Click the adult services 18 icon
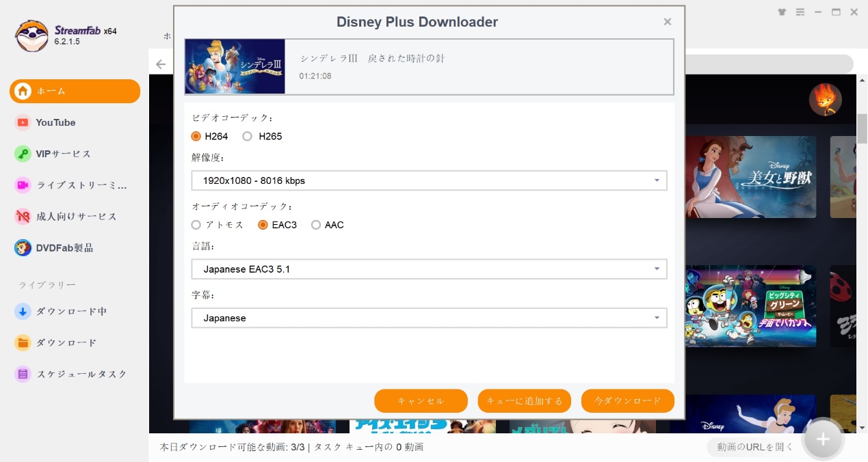Viewport: 868px width, 462px height. click(23, 217)
